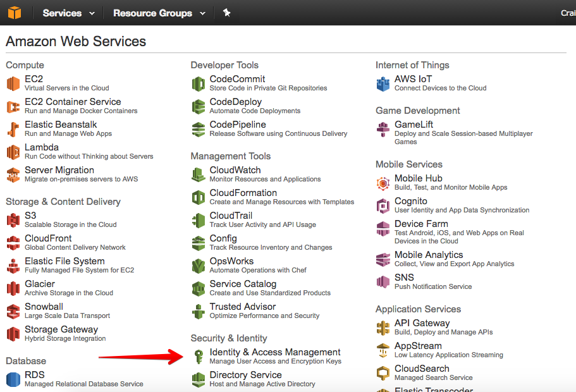Click the pushpin icon in the top bar
Viewport: 576px width, 392px height.
point(226,13)
